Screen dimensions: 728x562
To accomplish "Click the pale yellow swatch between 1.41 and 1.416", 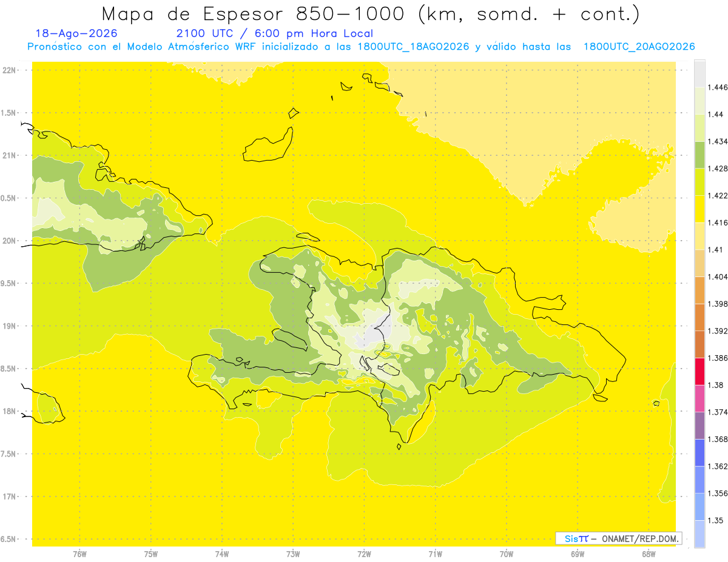I will coord(699,236).
